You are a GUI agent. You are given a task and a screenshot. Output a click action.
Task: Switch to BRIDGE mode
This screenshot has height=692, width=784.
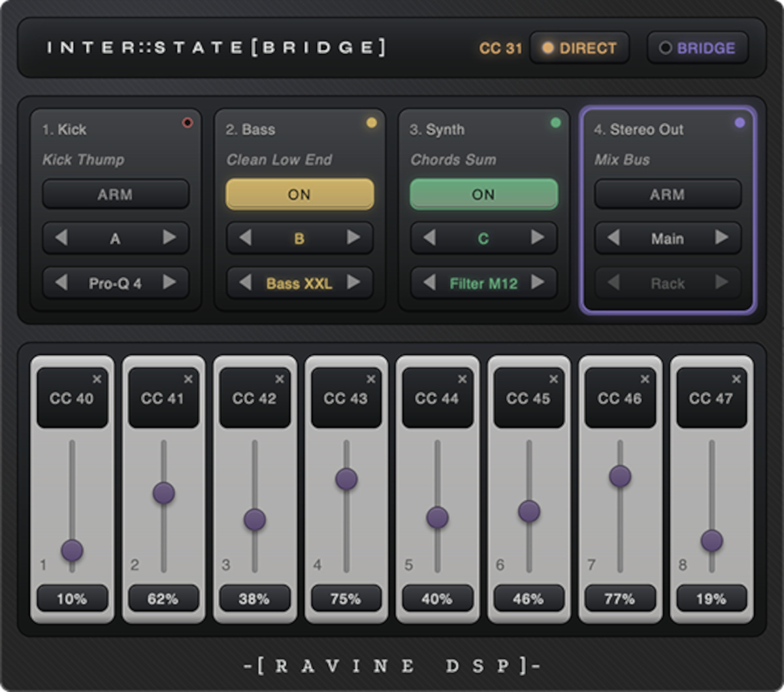(698, 48)
